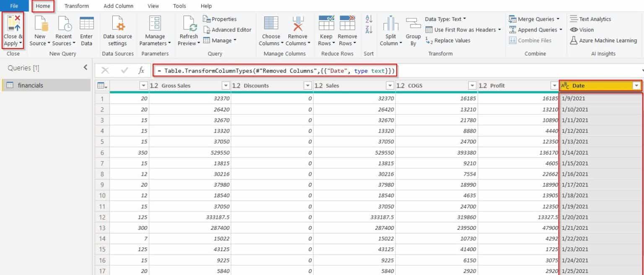This screenshot has height=275, width=644.
Task: Collapse the Queries pane
Action: [85, 67]
